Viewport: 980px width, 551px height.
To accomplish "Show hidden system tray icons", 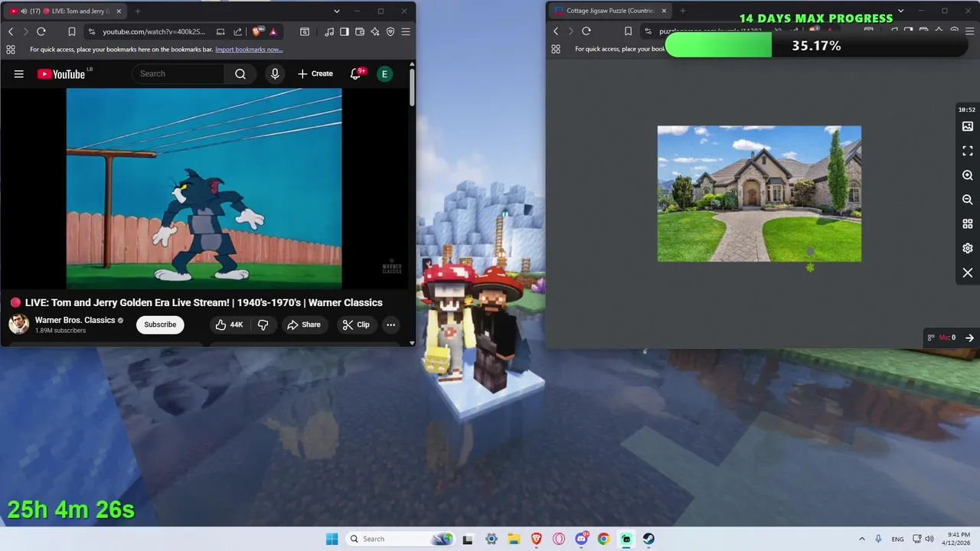I will (x=862, y=539).
